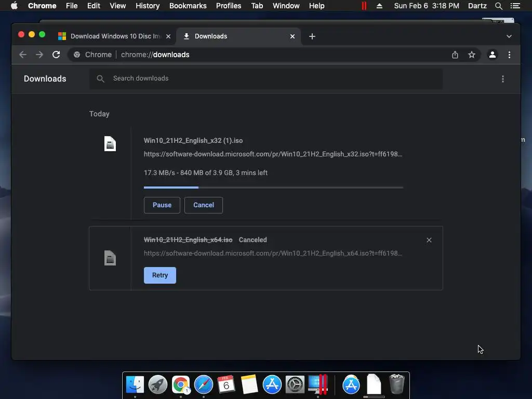
Task: Click the x32 ISO source URL link
Action: click(273, 154)
